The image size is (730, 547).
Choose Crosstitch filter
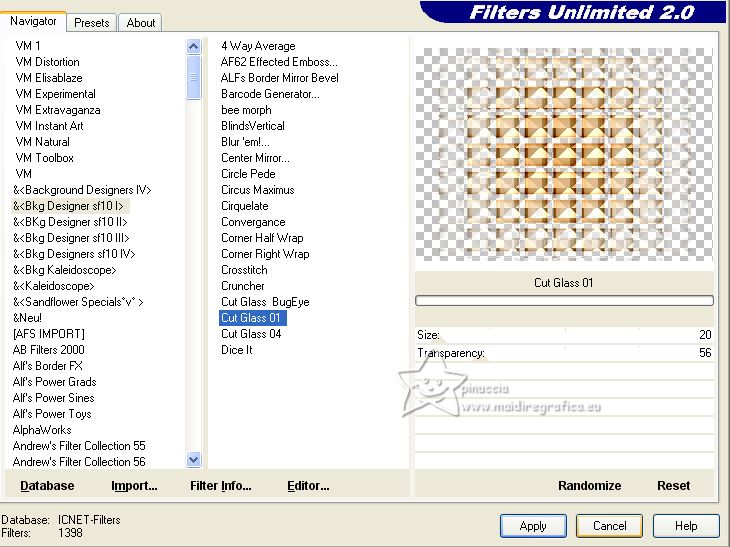(x=244, y=270)
